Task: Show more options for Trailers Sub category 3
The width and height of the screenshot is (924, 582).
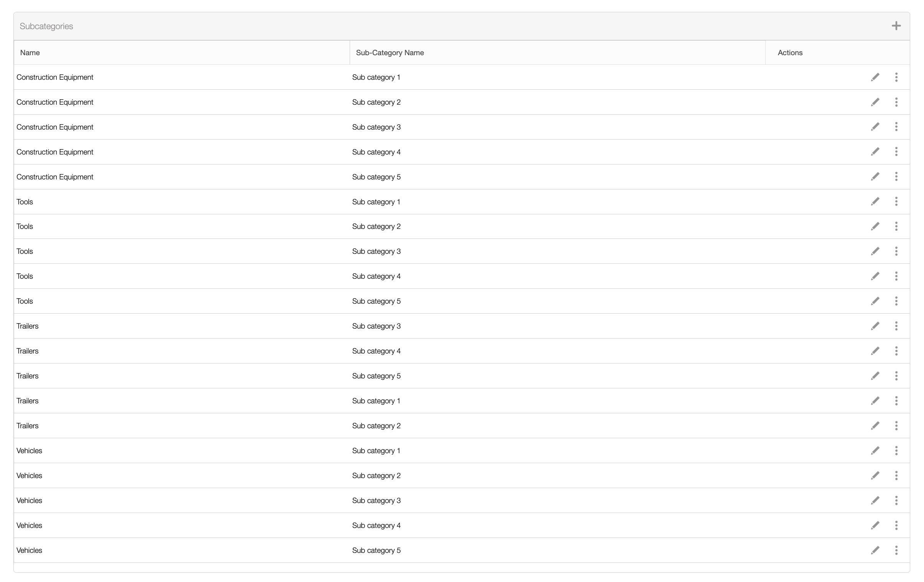Action: [896, 326]
